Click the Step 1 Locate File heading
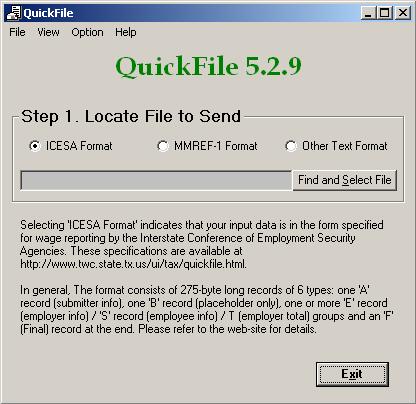This screenshot has height=404, width=416. (x=131, y=116)
